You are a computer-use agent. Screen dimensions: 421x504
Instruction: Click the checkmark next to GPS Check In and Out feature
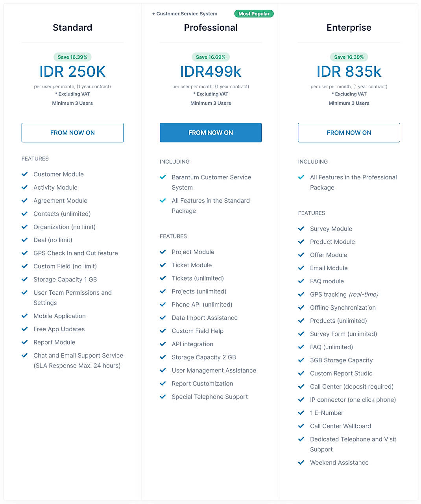(x=24, y=253)
